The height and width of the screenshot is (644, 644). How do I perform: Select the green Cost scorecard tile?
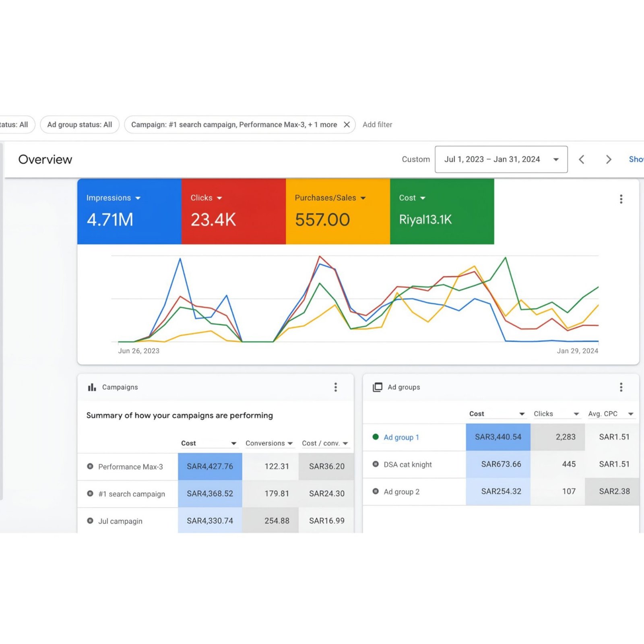(x=442, y=211)
